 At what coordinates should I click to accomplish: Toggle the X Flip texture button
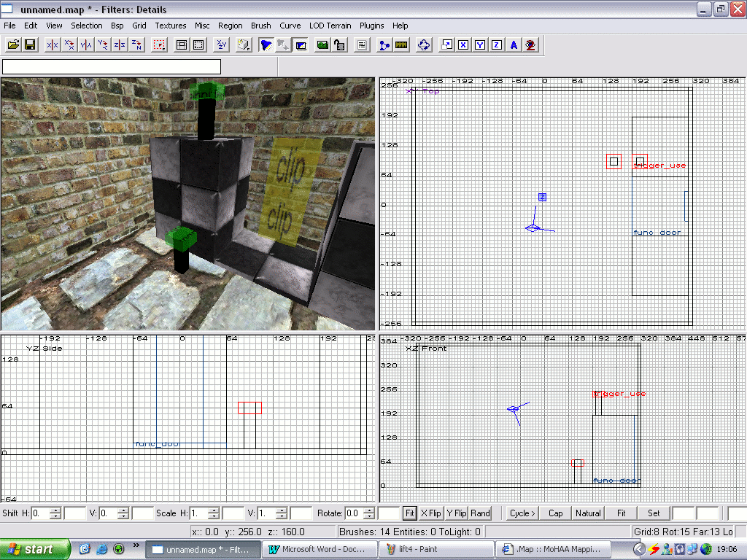pyautogui.click(x=430, y=513)
